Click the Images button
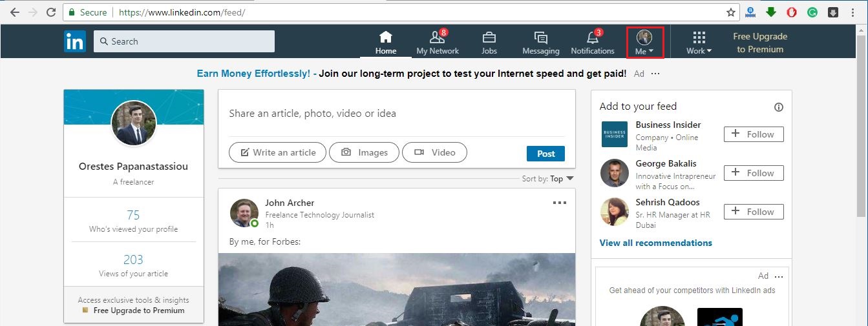The width and height of the screenshot is (868, 326). point(364,152)
